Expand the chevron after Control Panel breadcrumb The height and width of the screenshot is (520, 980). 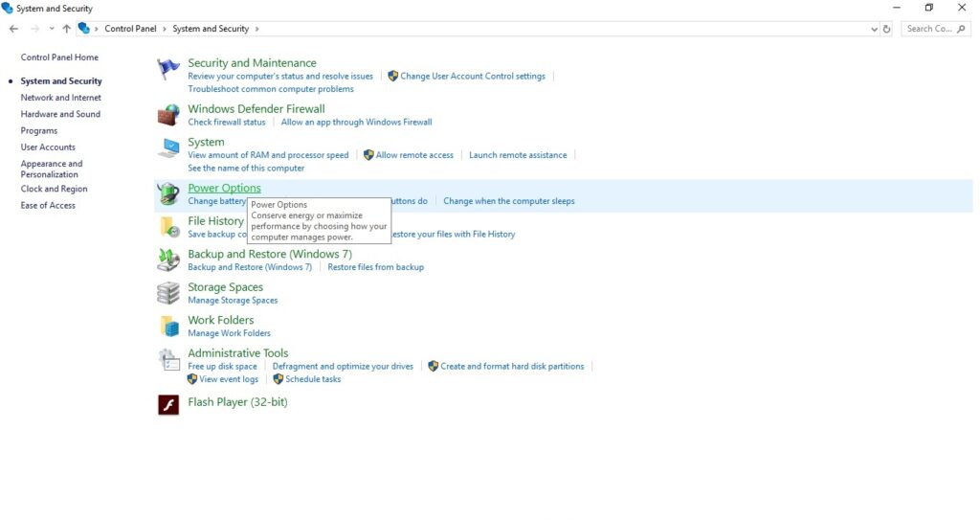tap(165, 29)
